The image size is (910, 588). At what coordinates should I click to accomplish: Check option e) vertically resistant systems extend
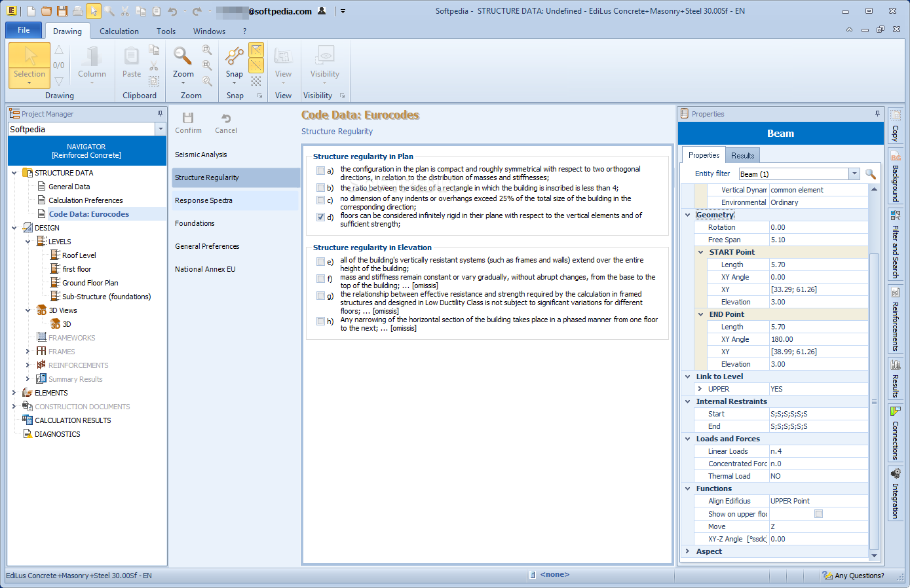(x=320, y=261)
